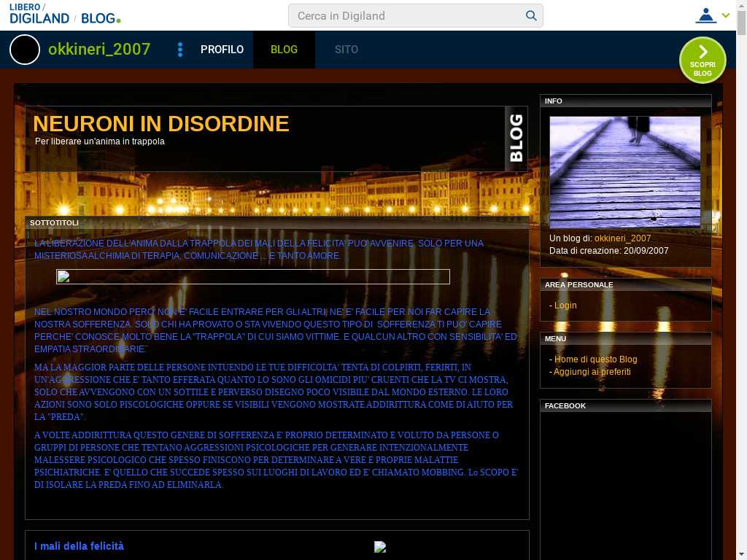747x560 pixels.
Task: Click the okkineri_2007 author link in Info
Action: (622, 238)
